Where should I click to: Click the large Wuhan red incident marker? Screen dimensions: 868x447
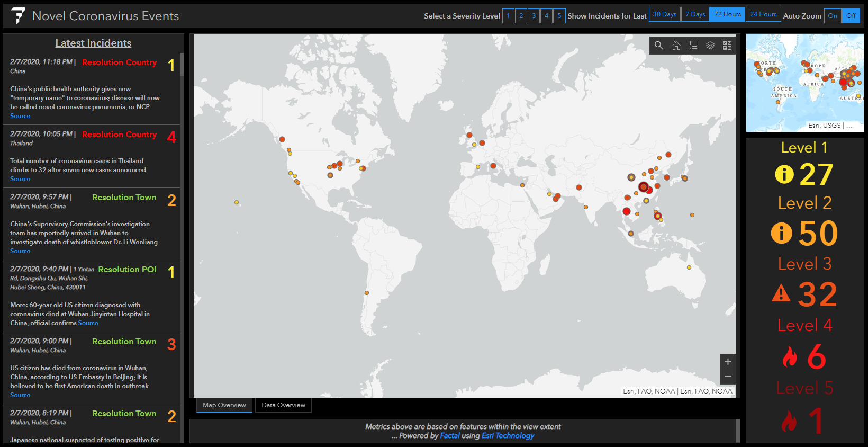(x=643, y=187)
